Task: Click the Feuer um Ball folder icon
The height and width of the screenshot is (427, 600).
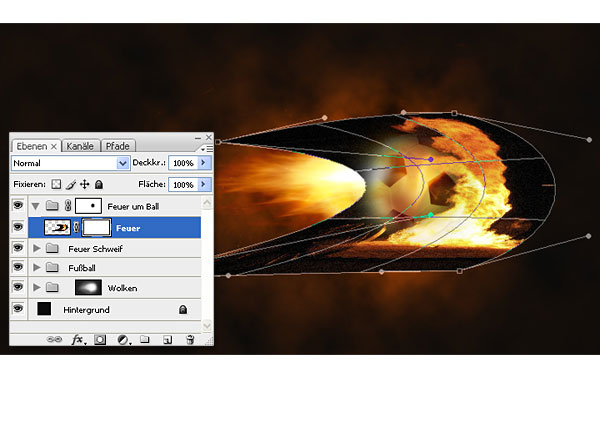Action: (52, 206)
